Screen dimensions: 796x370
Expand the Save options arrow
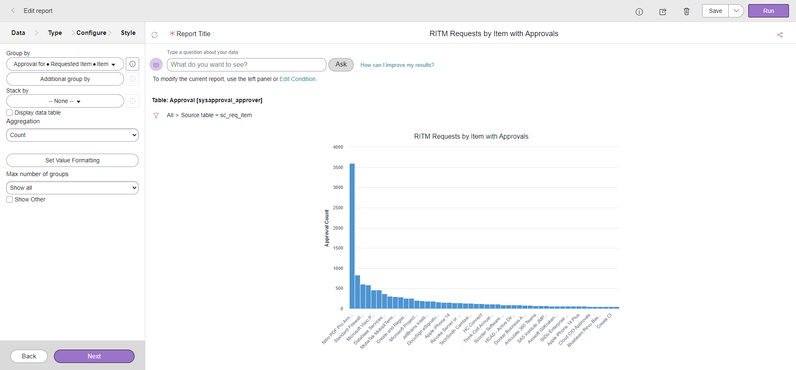736,11
